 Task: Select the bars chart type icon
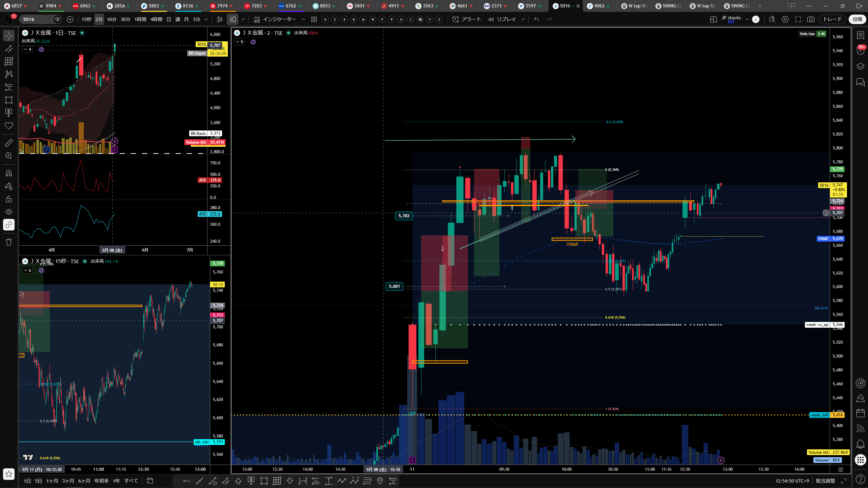click(x=220, y=19)
